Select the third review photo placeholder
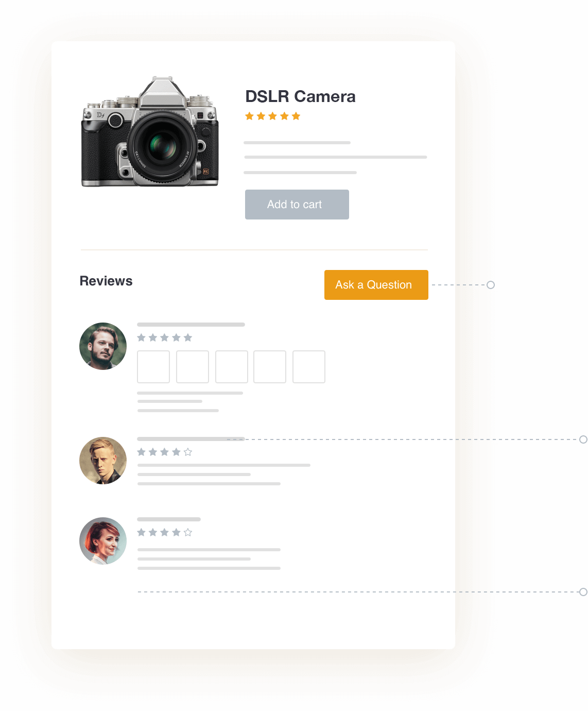The height and width of the screenshot is (711, 588). point(232,367)
